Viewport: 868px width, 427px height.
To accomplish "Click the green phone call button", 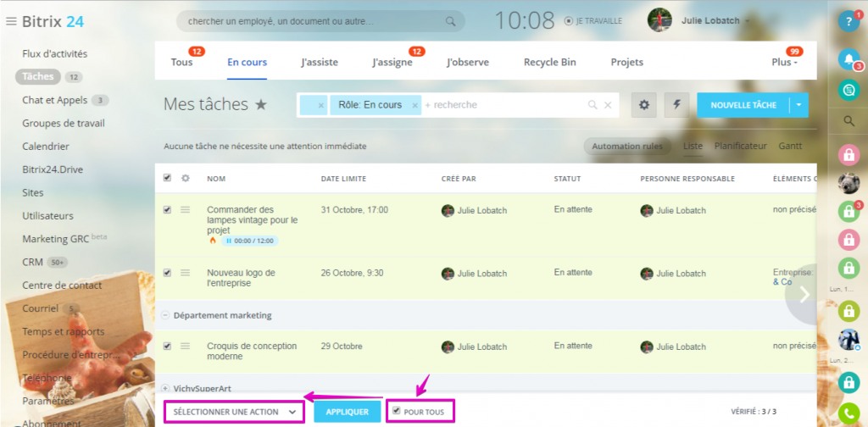I will pyautogui.click(x=849, y=413).
